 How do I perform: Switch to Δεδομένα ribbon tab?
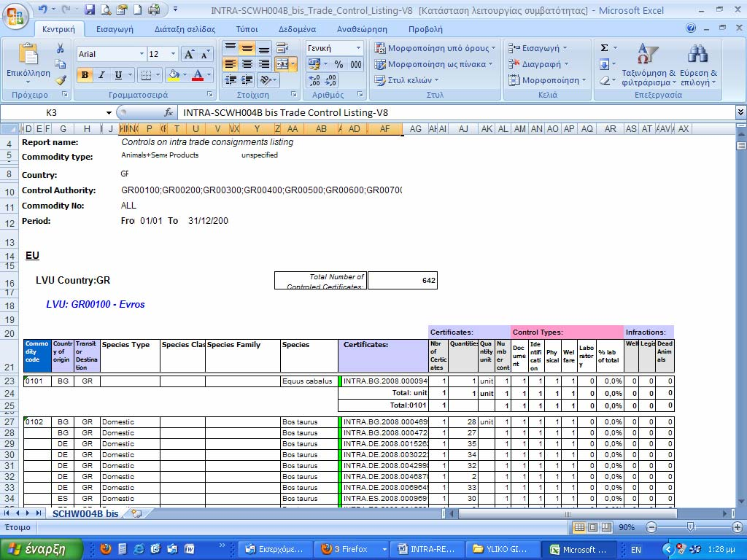pyautogui.click(x=298, y=29)
